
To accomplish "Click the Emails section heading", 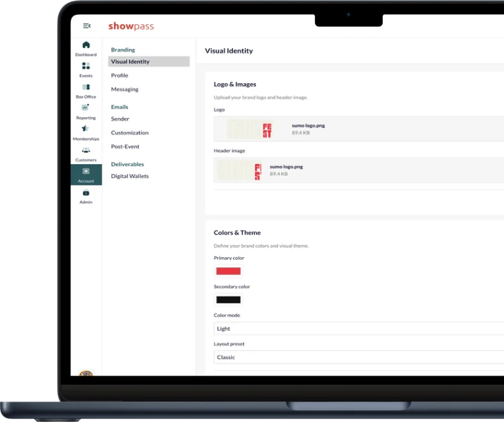I will 119,107.
